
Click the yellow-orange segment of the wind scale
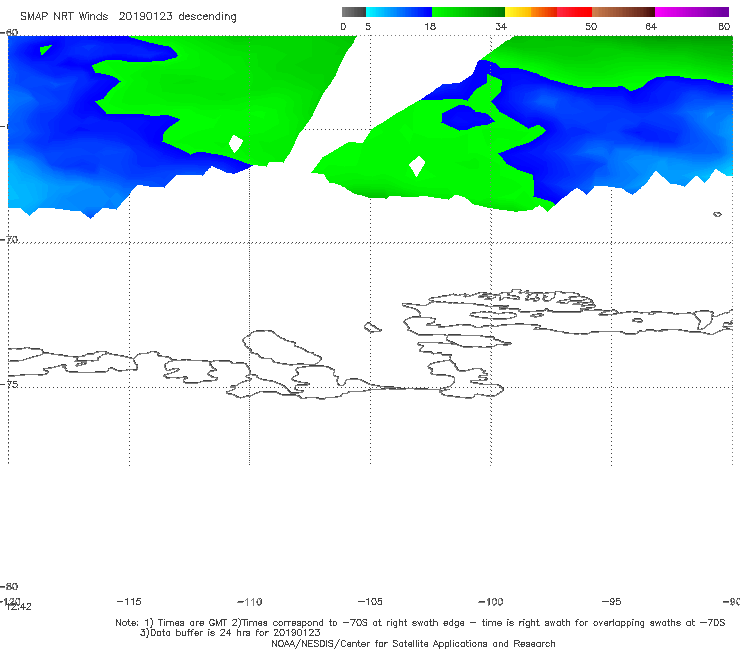coord(531,12)
